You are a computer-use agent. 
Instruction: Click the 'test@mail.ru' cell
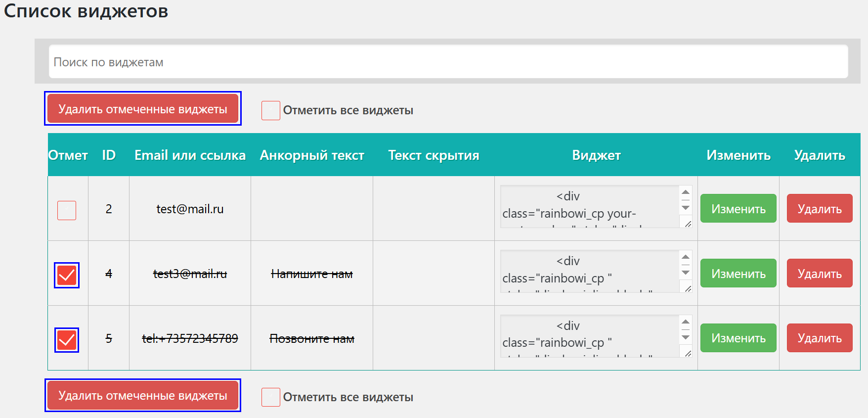190,209
